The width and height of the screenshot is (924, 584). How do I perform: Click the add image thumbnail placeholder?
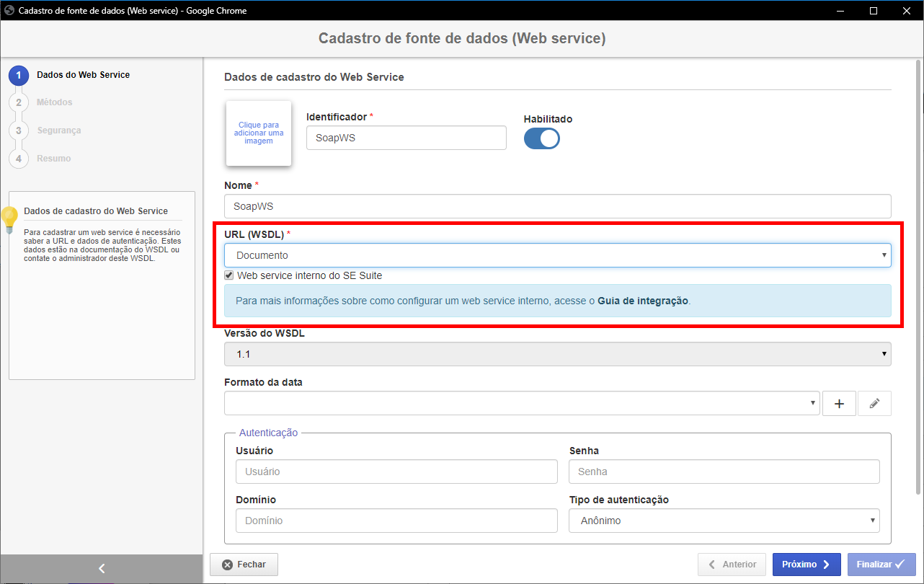coord(259,133)
